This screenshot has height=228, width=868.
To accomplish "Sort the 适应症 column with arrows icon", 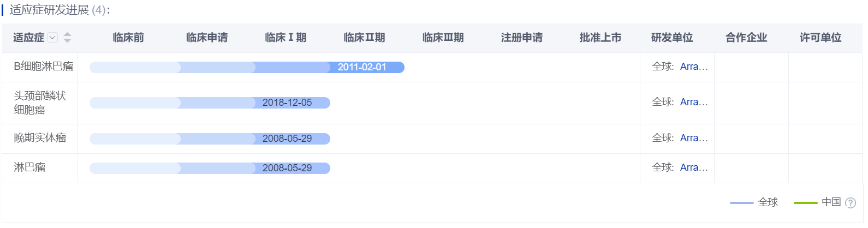I will pos(67,38).
